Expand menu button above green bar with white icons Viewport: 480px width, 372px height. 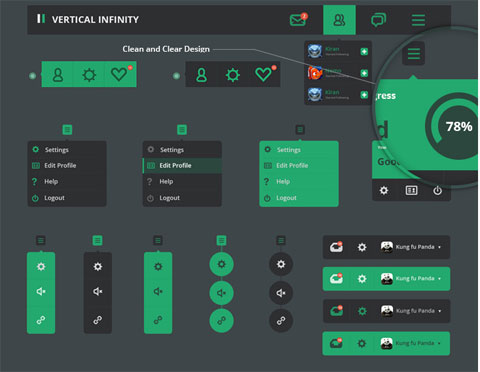pyautogui.click(x=41, y=240)
